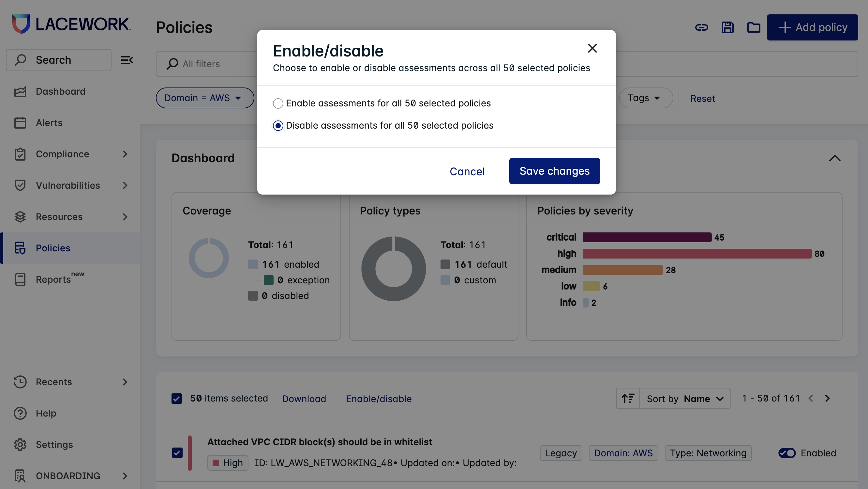868x489 pixels.
Task: Expand the Tags dropdown
Action: click(x=645, y=98)
